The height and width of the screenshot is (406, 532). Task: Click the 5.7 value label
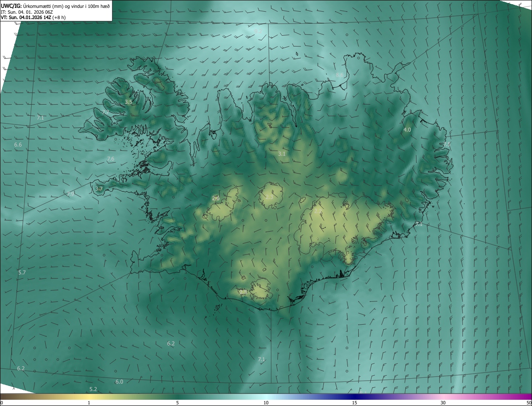click(x=22, y=272)
